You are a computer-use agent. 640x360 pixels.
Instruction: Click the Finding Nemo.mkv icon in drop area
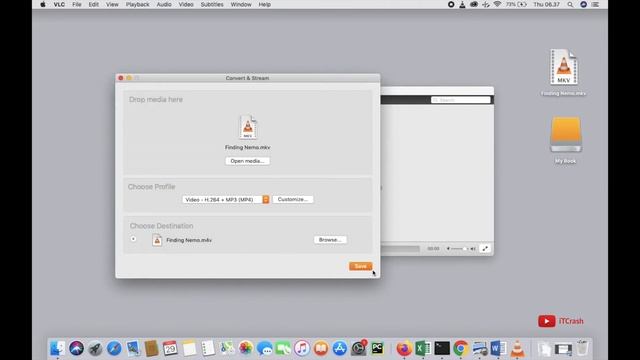pyautogui.click(x=248, y=127)
